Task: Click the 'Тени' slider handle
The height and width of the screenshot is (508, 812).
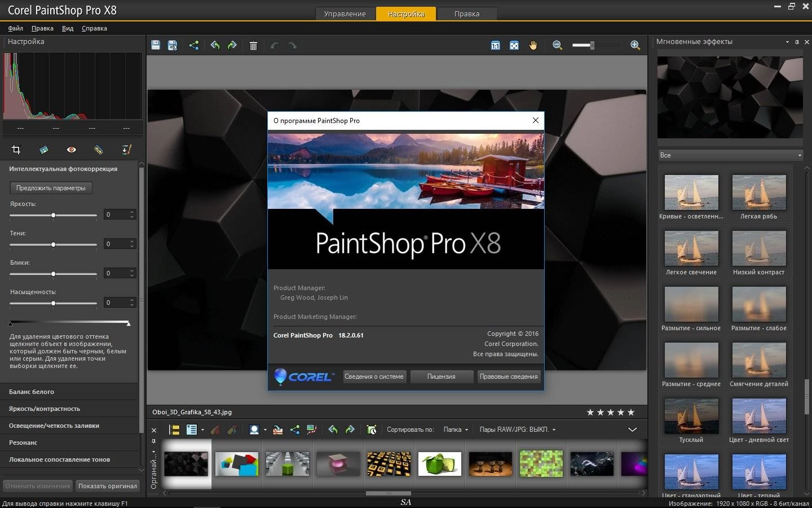Action: [x=53, y=244]
